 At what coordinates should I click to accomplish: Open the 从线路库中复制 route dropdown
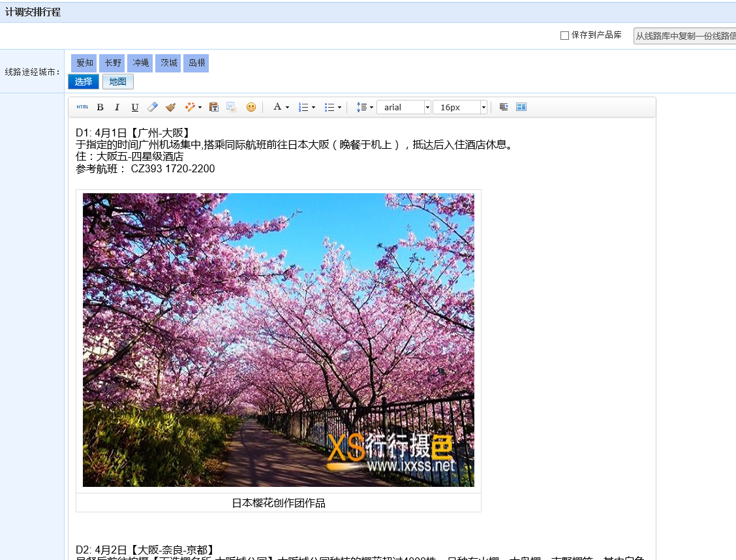click(x=684, y=36)
